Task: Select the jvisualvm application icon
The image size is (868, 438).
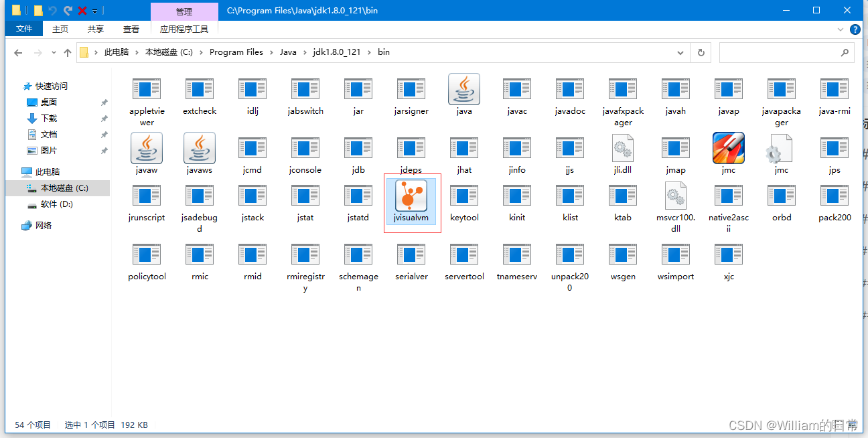Action: [411, 196]
